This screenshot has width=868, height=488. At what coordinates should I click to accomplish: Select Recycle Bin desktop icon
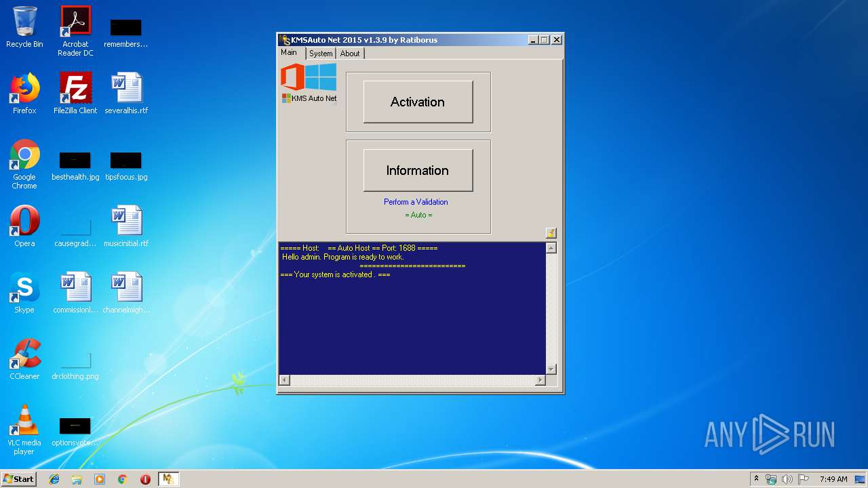24,27
